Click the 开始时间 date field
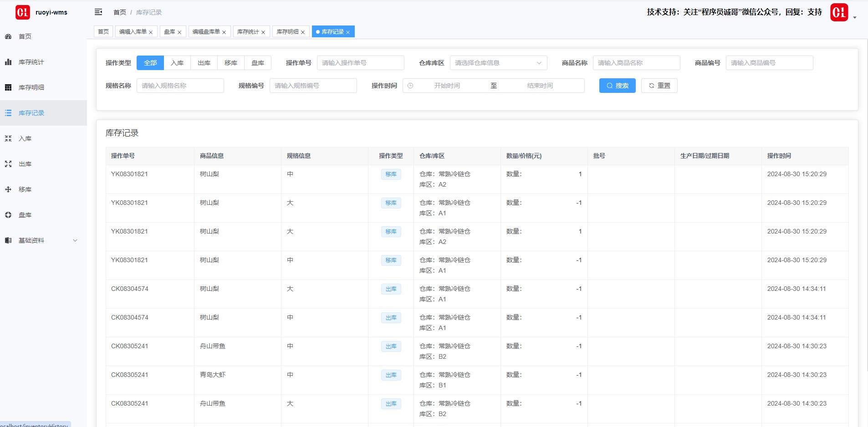868x427 pixels. tap(447, 86)
